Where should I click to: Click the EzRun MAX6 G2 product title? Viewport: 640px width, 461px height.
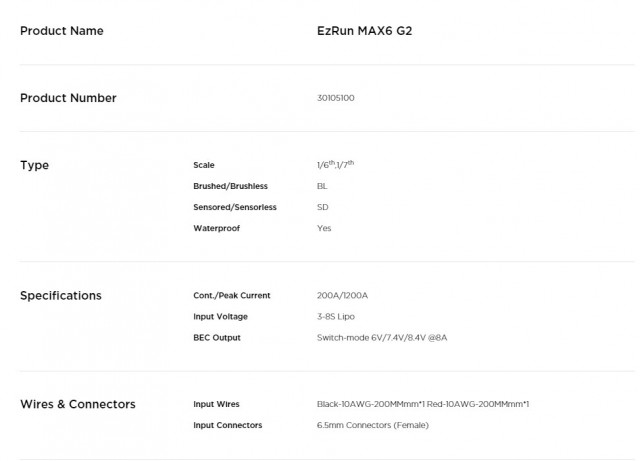[x=357, y=31]
